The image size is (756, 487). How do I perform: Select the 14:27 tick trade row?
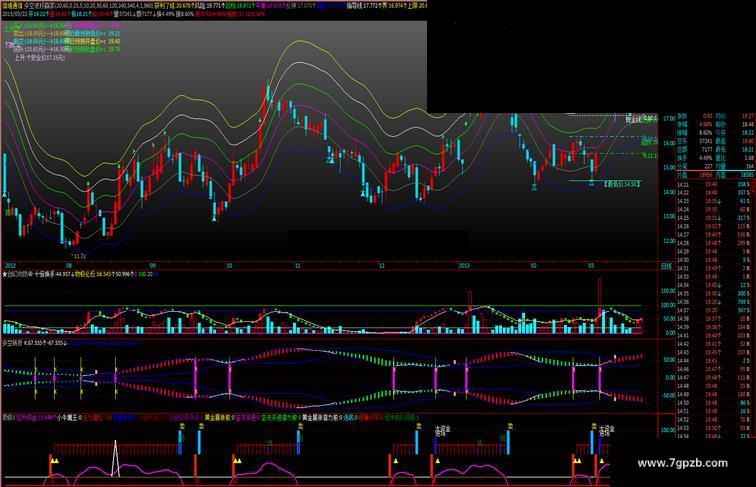click(716, 235)
